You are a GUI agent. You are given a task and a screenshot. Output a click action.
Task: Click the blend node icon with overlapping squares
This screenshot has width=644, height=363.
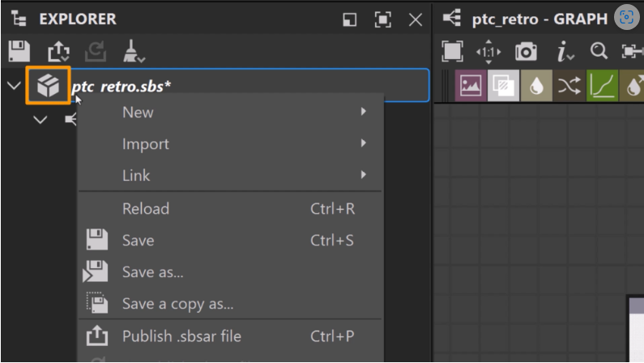click(503, 85)
